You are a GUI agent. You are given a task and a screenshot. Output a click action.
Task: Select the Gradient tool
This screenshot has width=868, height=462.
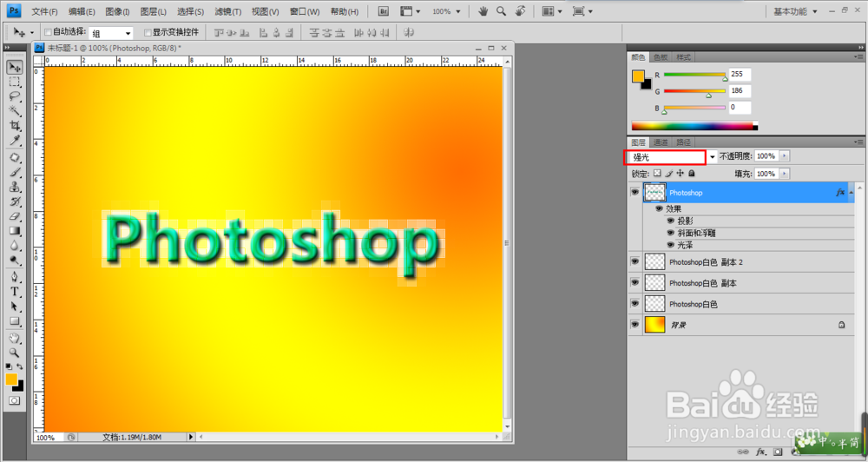tap(15, 231)
